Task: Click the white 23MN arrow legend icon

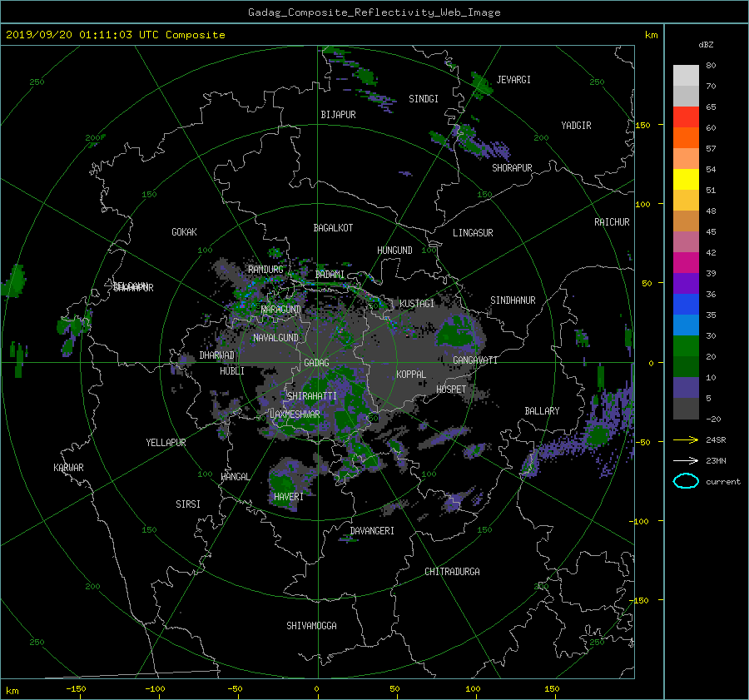Action: point(686,460)
